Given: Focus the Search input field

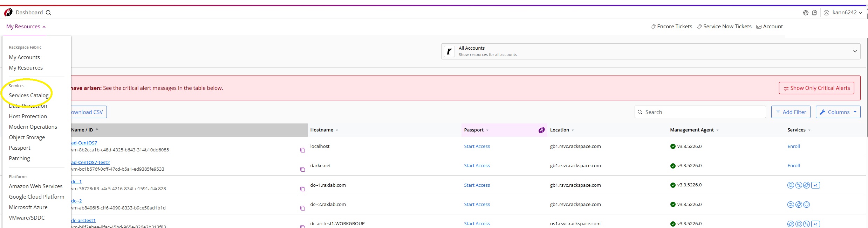Looking at the screenshot, I should coord(700,112).
